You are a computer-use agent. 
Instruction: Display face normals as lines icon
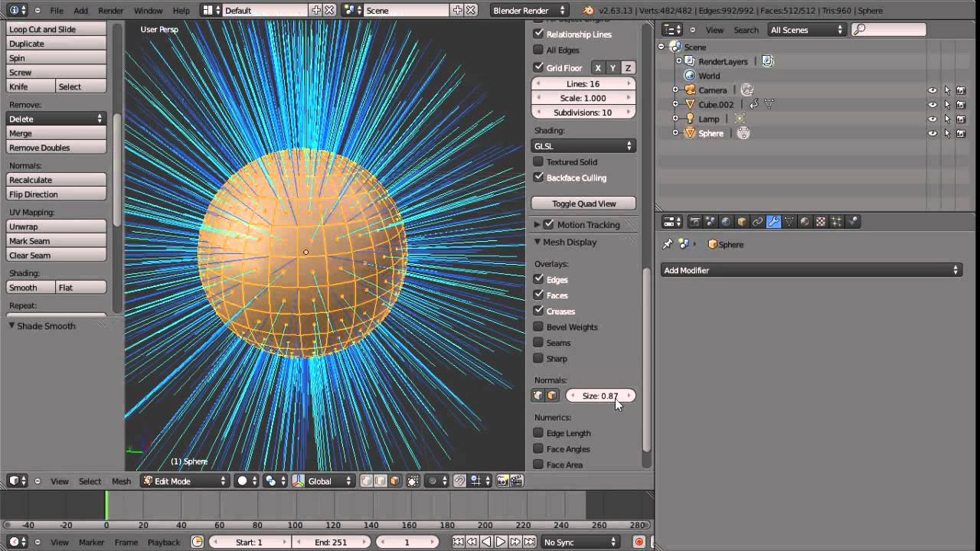tap(551, 396)
